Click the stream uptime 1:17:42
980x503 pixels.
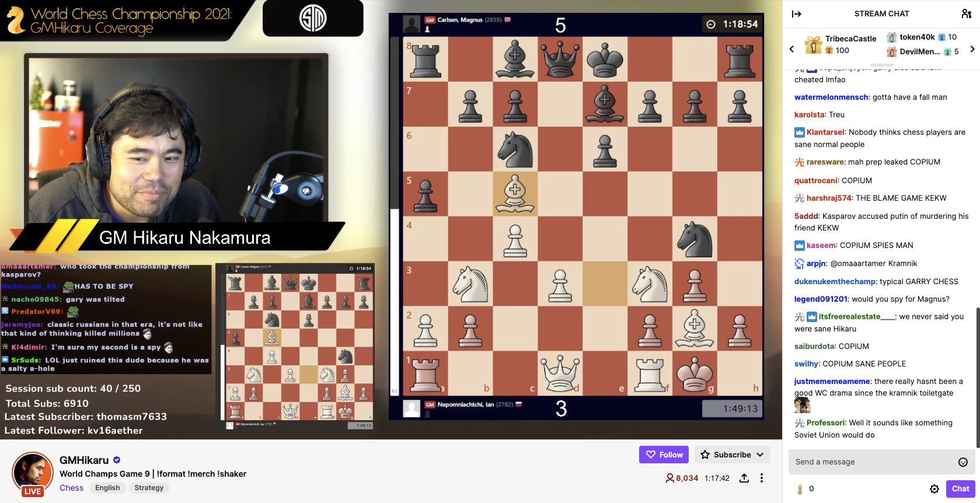(717, 478)
